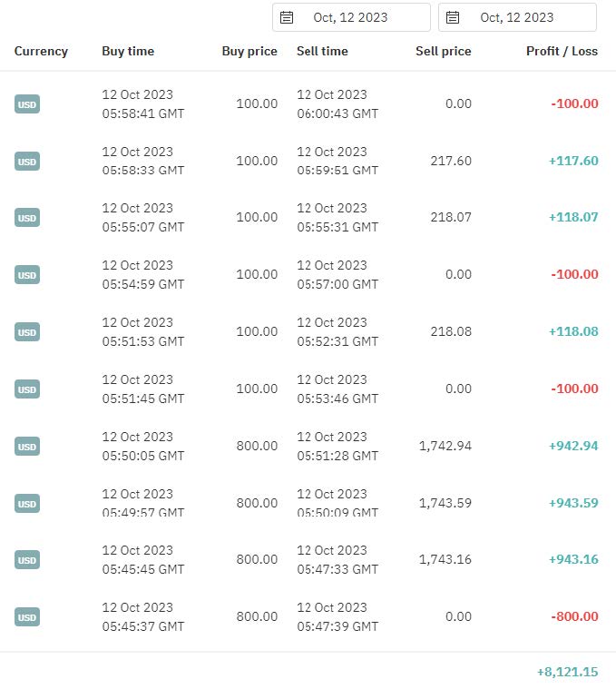
Task: Click USD badge for 05:54:59 trade
Action: pyautogui.click(x=27, y=275)
